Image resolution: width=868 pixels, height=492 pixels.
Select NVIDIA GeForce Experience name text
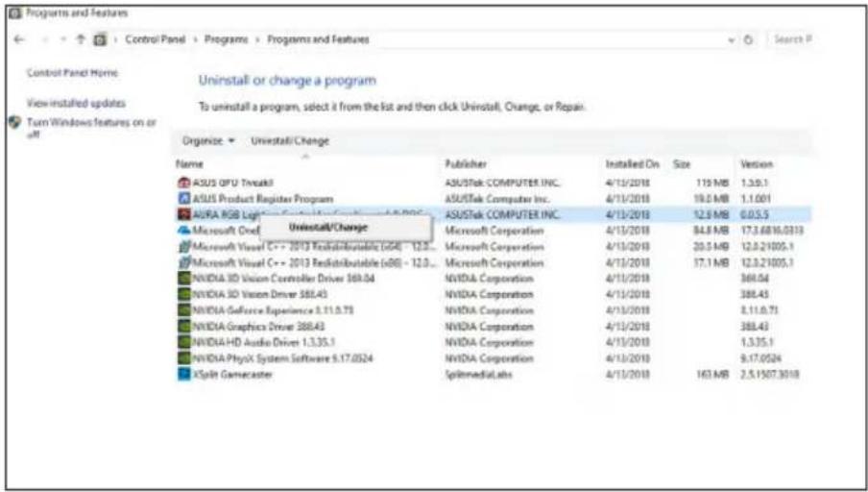tap(273, 310)
